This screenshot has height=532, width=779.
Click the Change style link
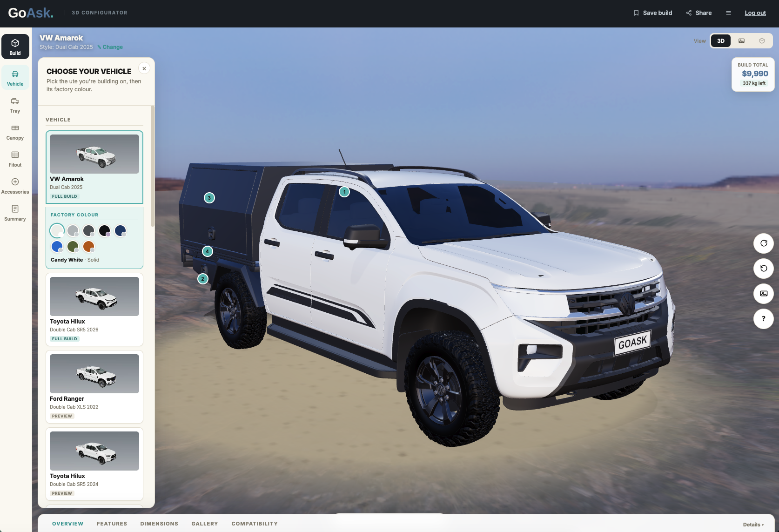coord(110,47)
